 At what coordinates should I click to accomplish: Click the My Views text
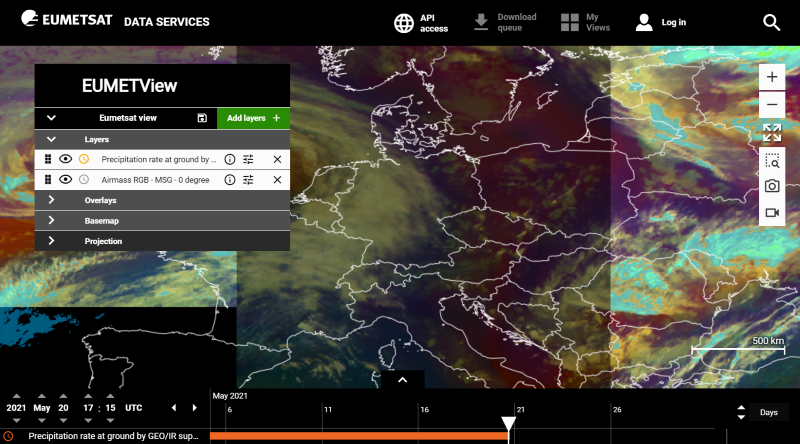pyautogui.click(x=597, y=22)
